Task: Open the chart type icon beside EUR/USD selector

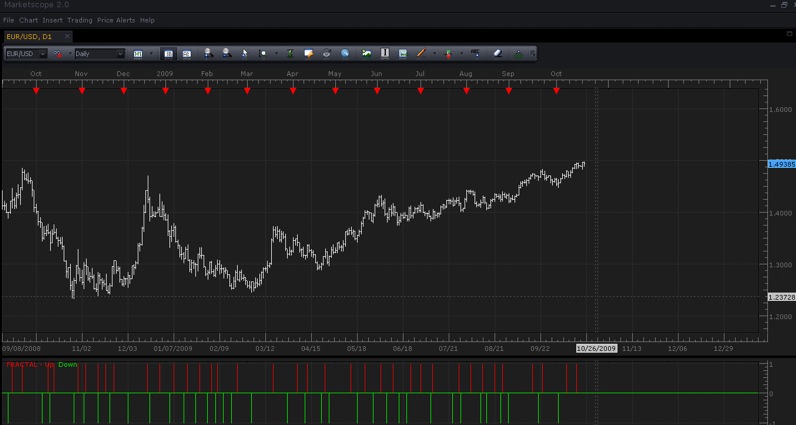Action: (x=58, y=53)
